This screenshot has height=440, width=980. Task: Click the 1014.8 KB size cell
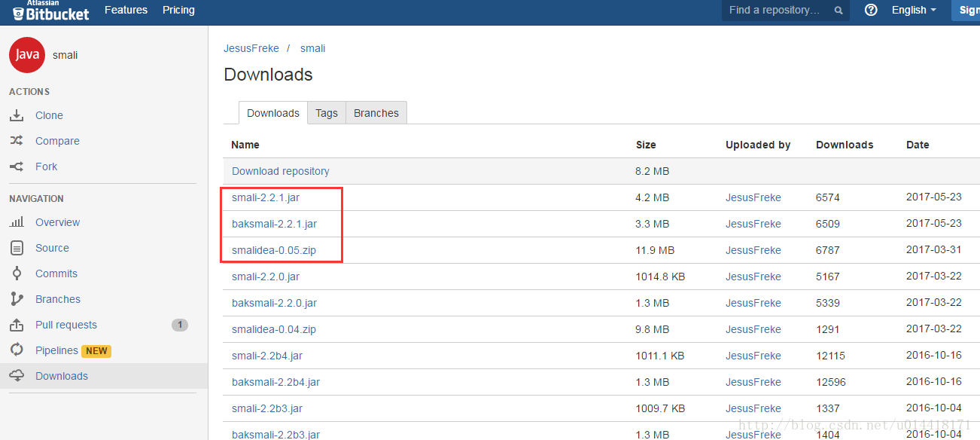point(661,277)
